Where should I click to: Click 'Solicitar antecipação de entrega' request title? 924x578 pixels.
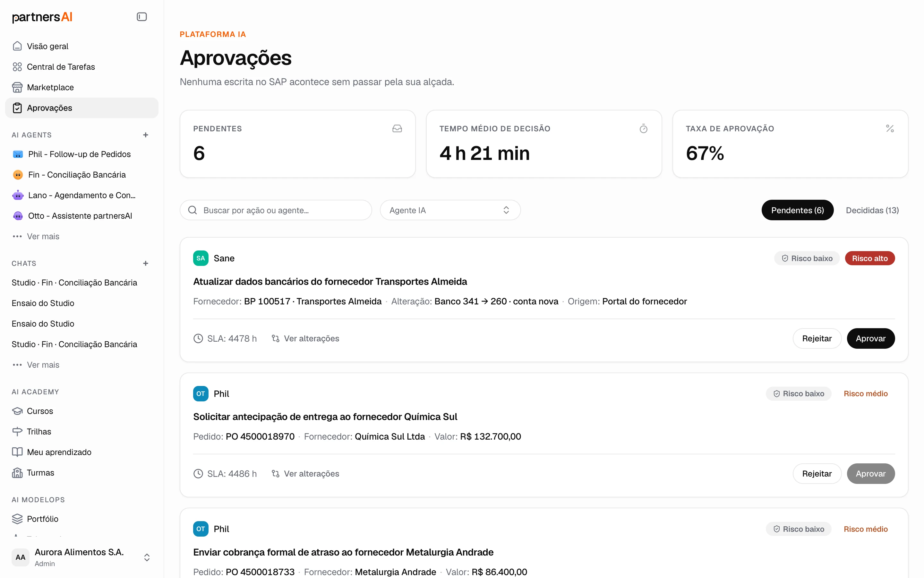coord(325,417)
